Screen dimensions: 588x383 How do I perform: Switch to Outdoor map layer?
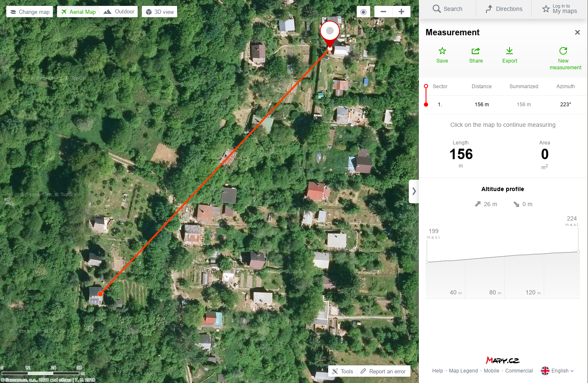[119, 12]
